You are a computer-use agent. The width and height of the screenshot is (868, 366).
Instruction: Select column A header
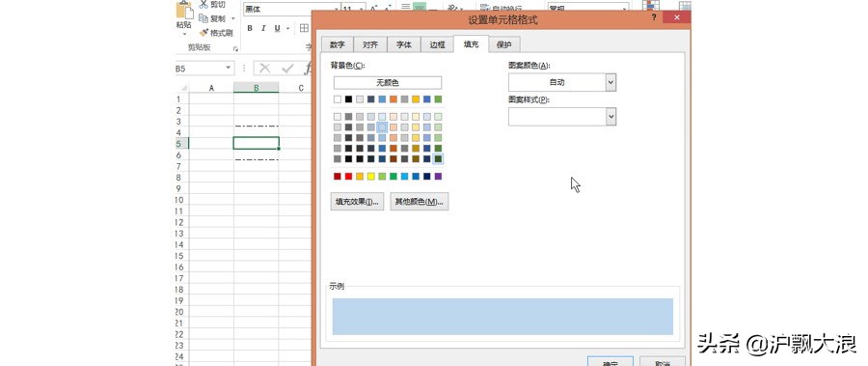tap(211, 88)
